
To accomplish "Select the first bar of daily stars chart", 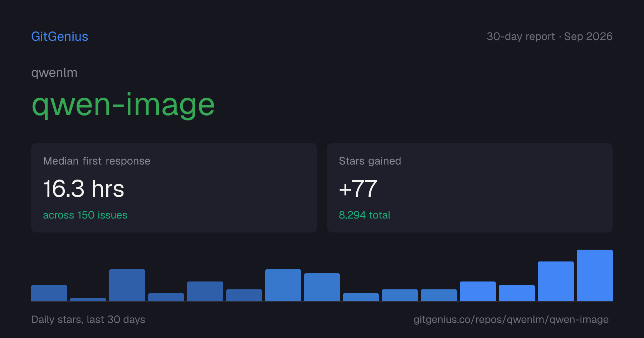I will click(x=49, y=293).
